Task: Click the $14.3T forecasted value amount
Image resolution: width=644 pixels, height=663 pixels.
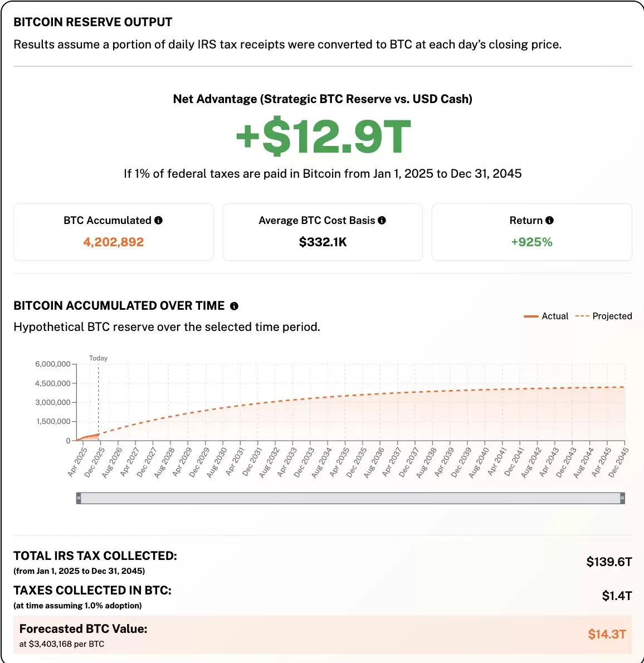Action: 607,634
